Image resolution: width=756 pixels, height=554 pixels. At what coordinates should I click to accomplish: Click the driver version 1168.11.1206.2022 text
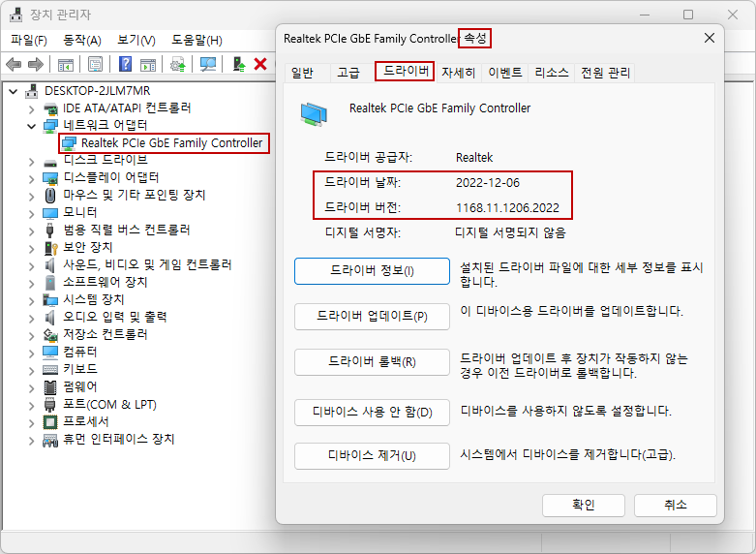tap(507, 208)
